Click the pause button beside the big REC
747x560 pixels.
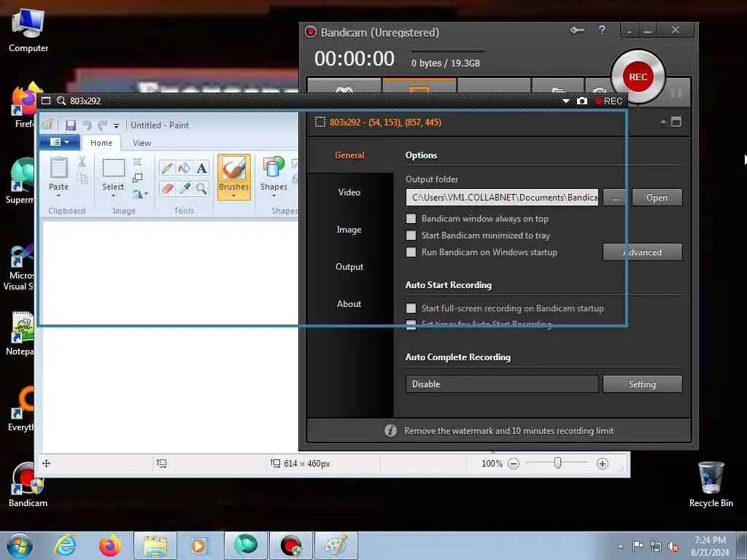(676, 93)
